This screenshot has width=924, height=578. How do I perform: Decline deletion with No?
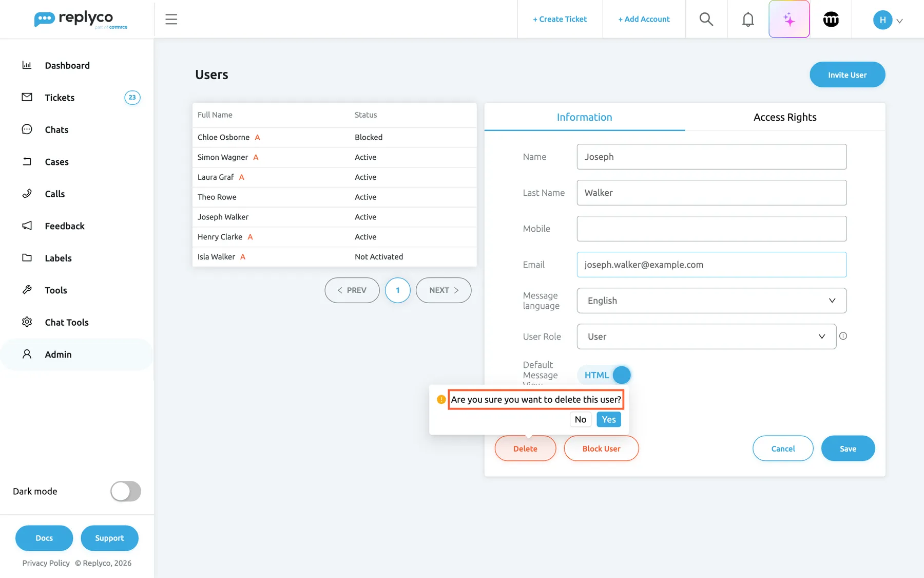pyautogui.click(x=581, y=420)
